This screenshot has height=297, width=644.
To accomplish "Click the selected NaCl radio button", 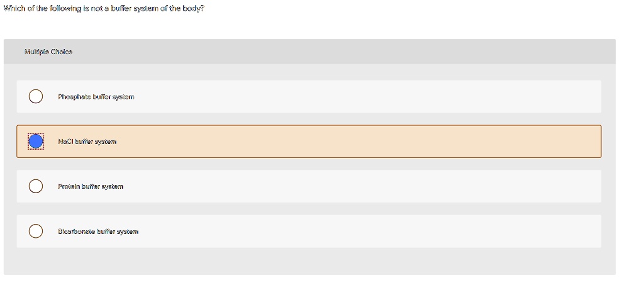I will [36, 142].
